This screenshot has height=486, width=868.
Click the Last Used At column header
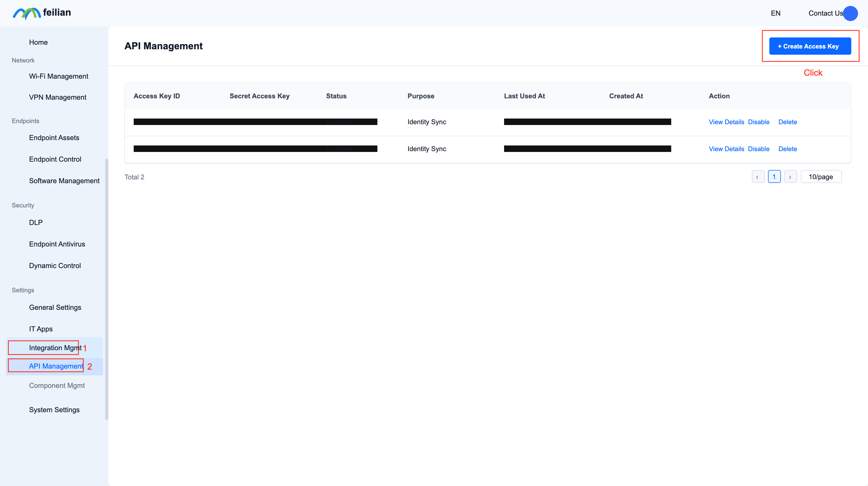click(x=524, y=96)
